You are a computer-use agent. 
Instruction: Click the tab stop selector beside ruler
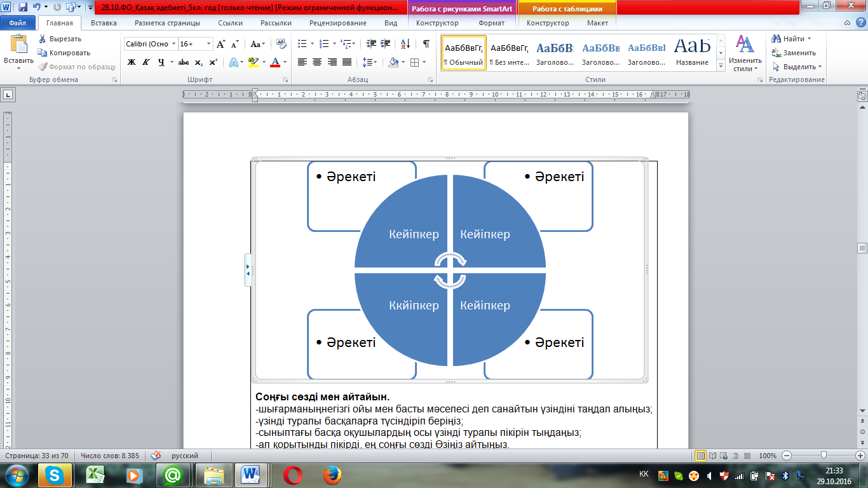[8, 95]
